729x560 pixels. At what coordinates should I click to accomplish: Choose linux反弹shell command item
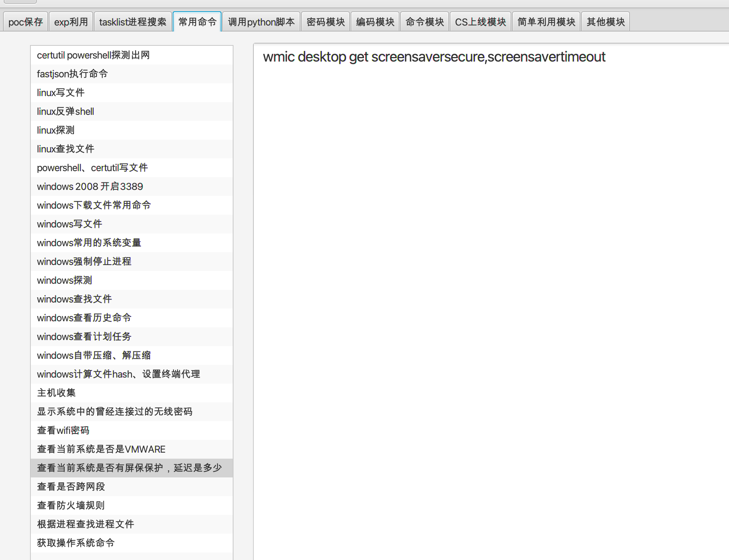[x=65, y=111]
